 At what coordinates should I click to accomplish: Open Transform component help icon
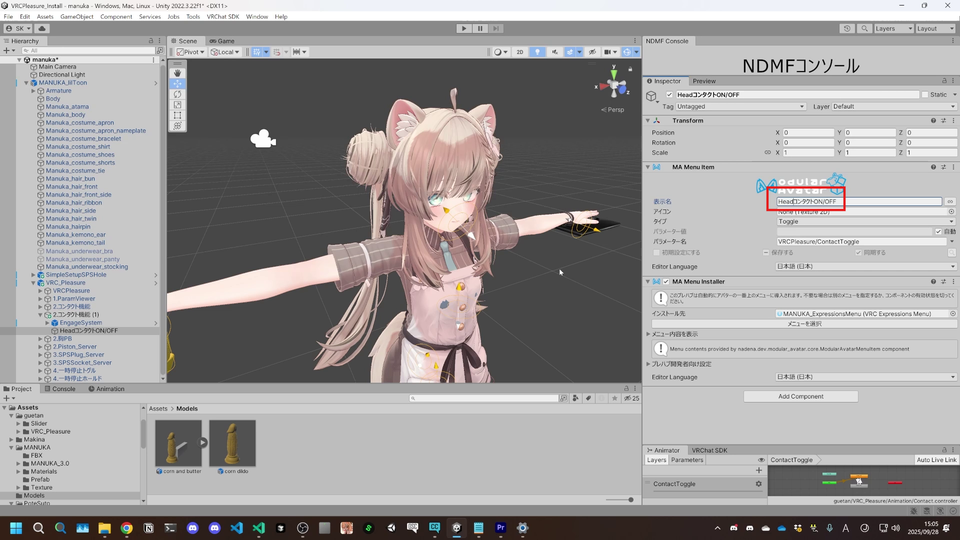(x=933, y=121)
